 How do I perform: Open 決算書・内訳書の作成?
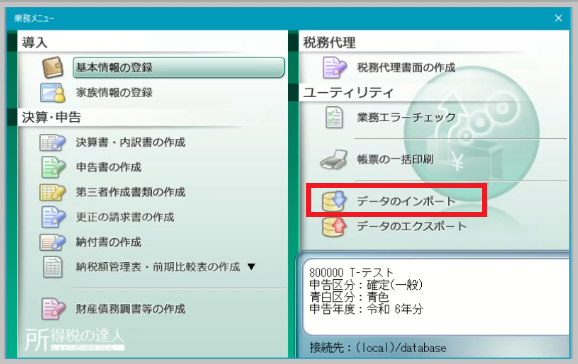(130, 142)
